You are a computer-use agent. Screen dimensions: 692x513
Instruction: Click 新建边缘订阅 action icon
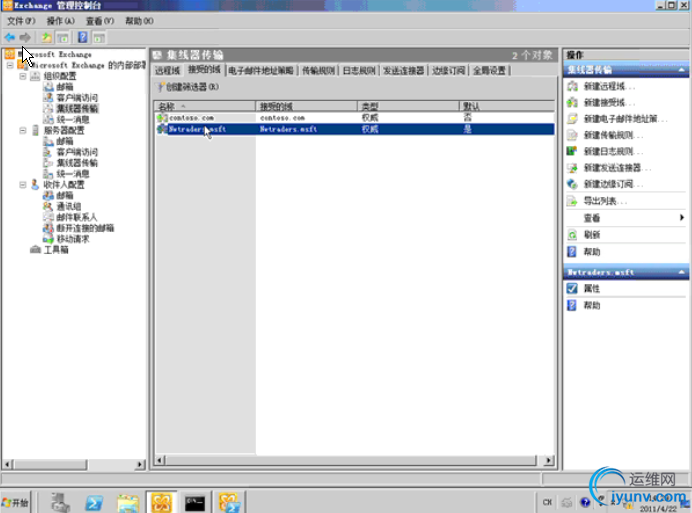pos(572,184)
